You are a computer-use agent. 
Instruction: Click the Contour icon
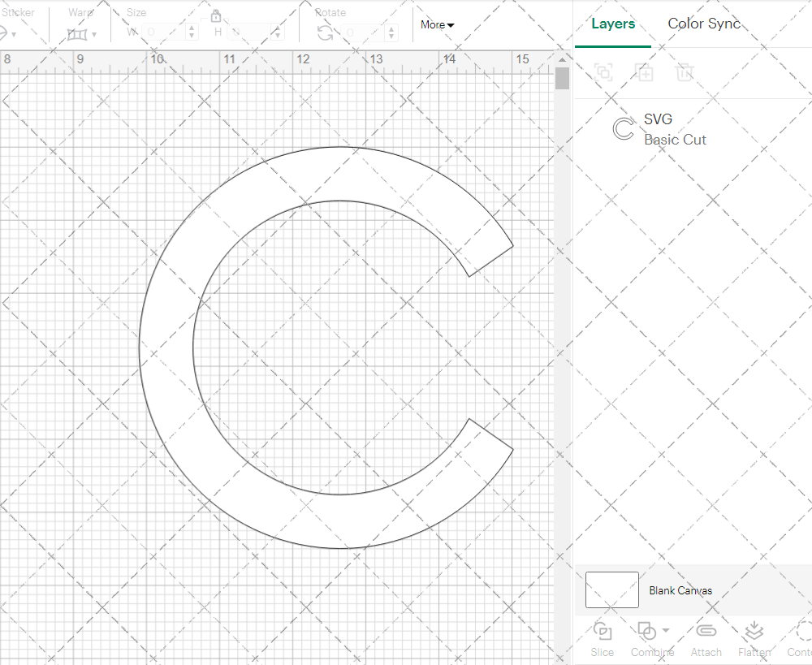click(x=802, y=632)
